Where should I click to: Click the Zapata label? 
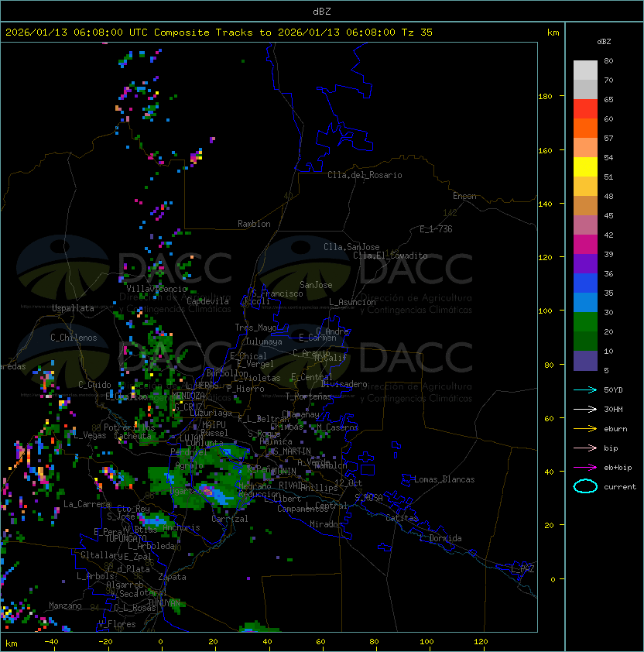tap(172, 577)
